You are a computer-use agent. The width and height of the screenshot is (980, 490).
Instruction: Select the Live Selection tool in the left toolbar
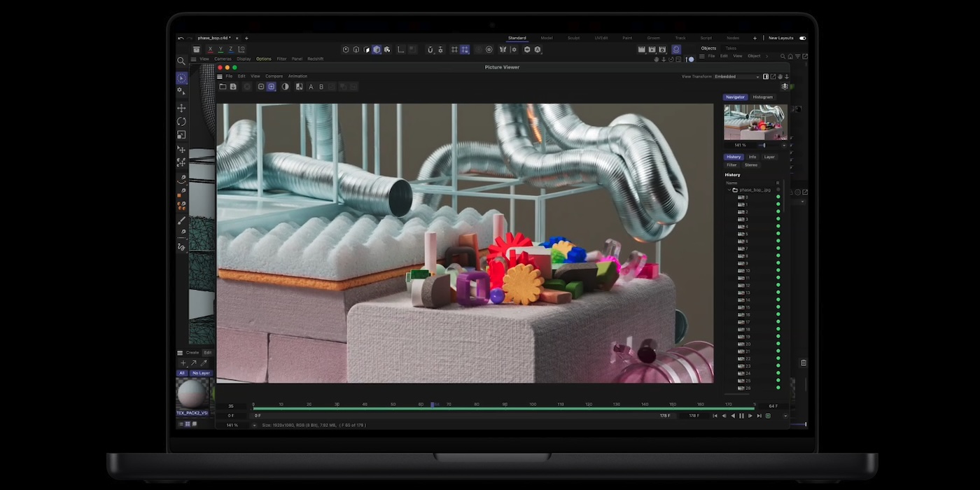tap(181, 78)
